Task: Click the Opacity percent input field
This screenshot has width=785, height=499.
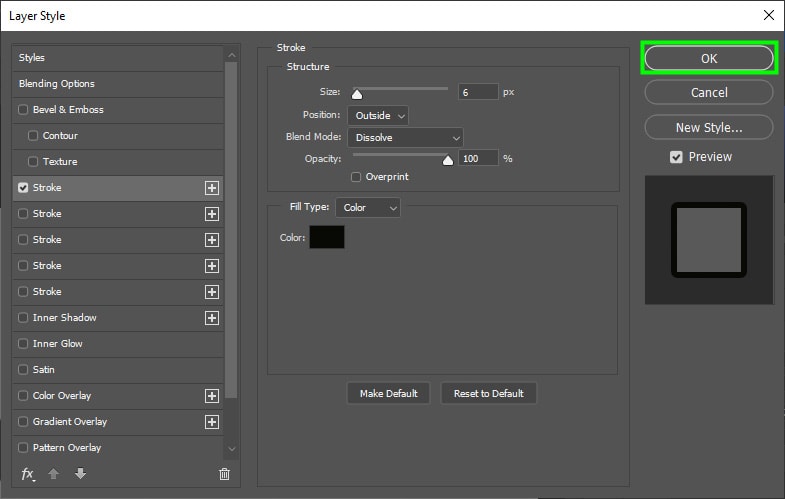Action: tap(478, 159)
